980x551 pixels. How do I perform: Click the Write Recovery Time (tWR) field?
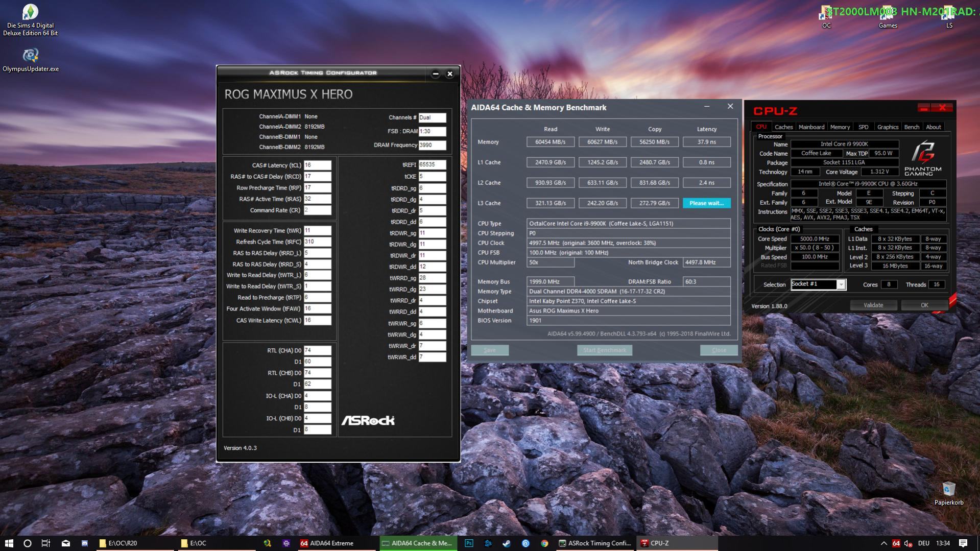[318, 231]
